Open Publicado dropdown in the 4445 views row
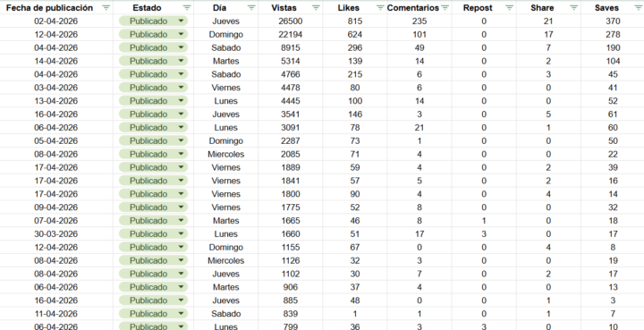Viewport: 644px width, 330px height. [181, 101]
